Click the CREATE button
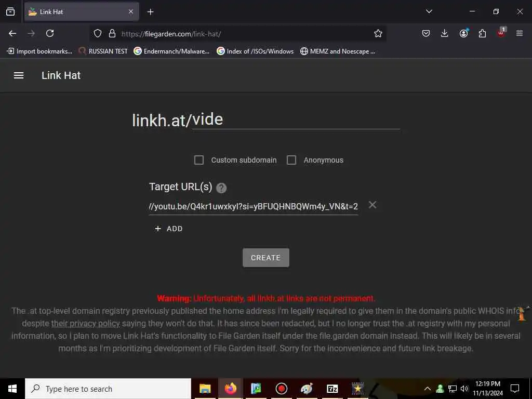The image size is (532, 399). 265,258
